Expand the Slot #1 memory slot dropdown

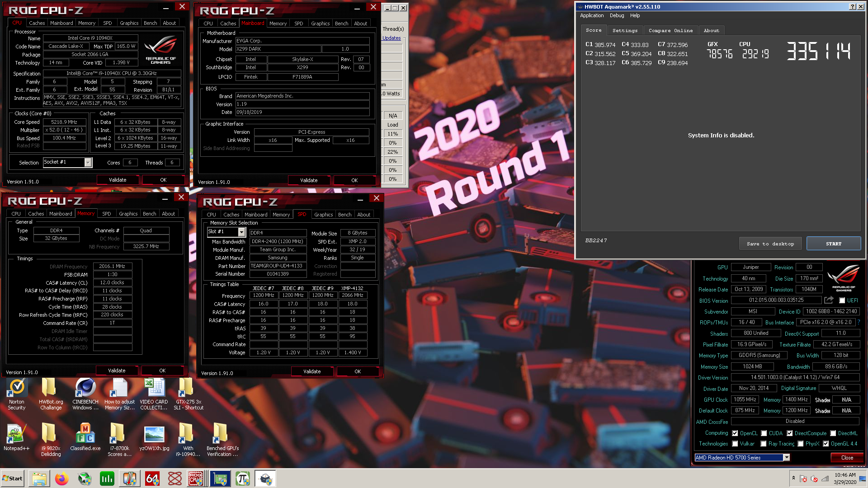pos(241,232)
